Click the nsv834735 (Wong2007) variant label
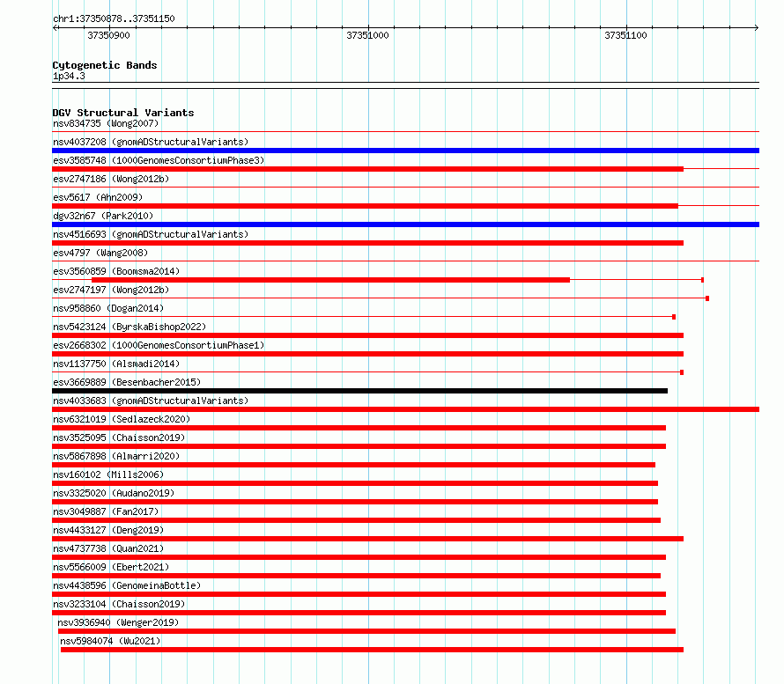 [106, 123]
